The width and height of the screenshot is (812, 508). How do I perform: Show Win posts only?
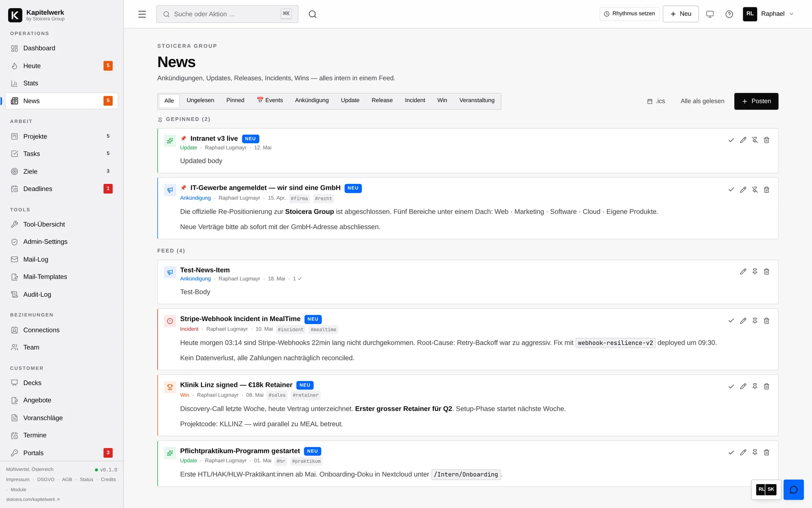pyautogui.click(x=442, y=100)
